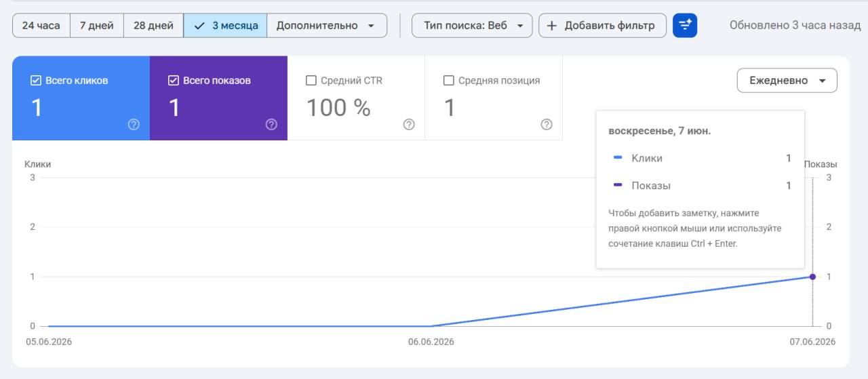Click the Обновлено 3 часа назад text
This screenshot has height=379, width=868.
click(795, 26)
